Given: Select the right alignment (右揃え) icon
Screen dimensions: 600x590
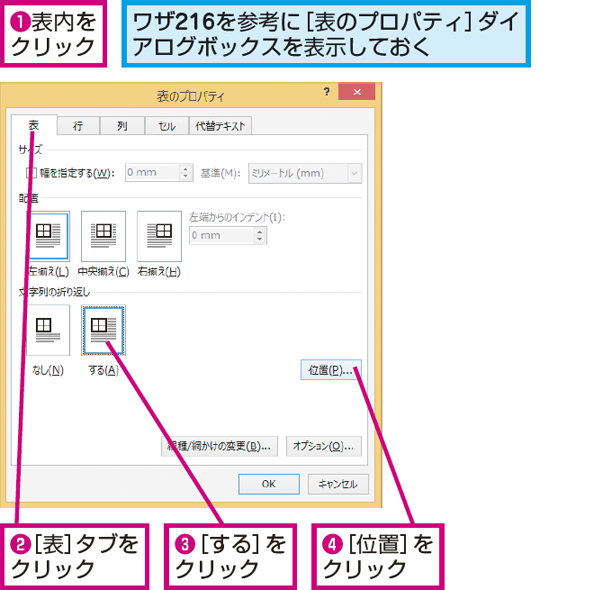Looking at the screenshot, I should click(159, 236).
